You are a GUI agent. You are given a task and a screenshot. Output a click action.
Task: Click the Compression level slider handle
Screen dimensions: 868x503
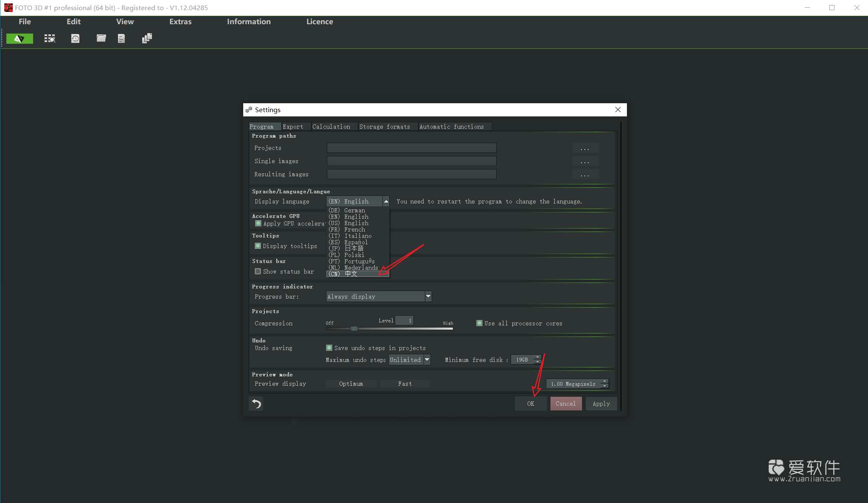pyautogui.click(x=354, y=328)
